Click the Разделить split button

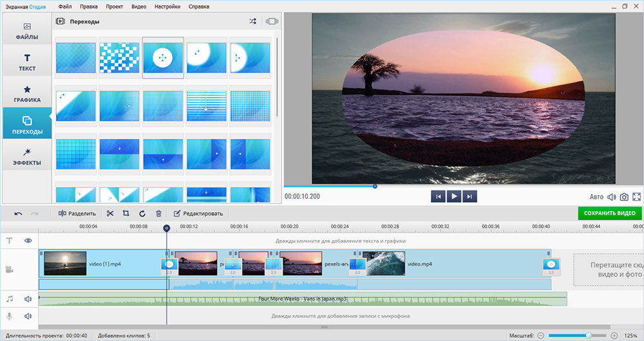click(77, 214)
